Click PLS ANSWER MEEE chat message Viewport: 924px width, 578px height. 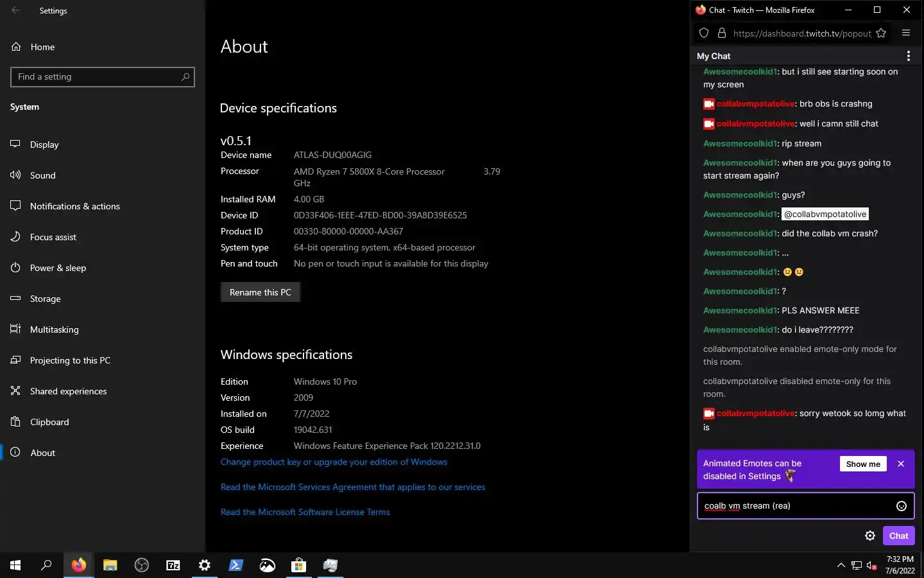[821, 310]
